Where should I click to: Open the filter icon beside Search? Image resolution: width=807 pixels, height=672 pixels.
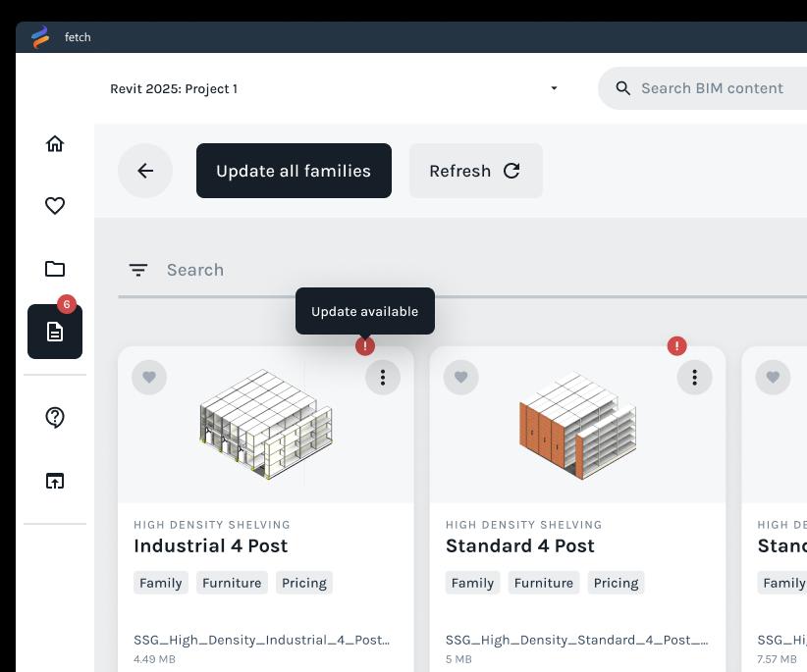pyautogui.click(x=137, y=269)
